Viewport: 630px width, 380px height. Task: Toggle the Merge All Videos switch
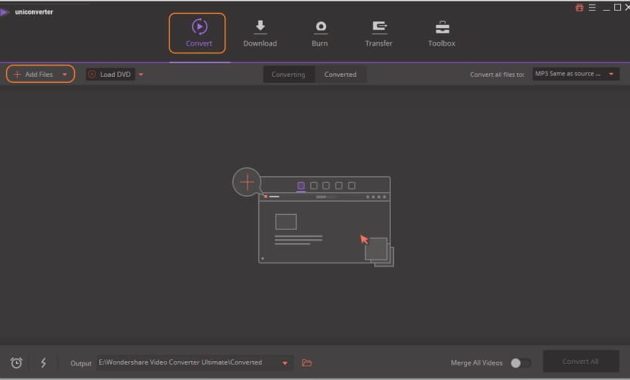(x=521, y=363)
